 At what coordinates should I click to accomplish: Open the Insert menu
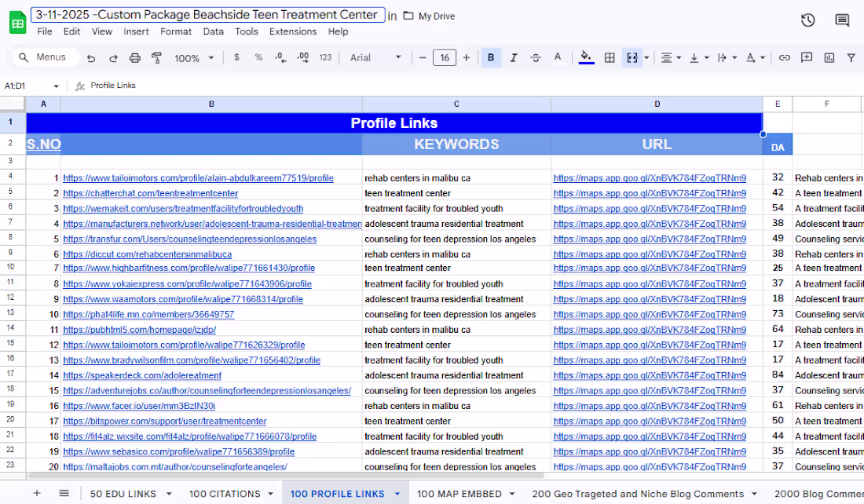coord(136,31)
